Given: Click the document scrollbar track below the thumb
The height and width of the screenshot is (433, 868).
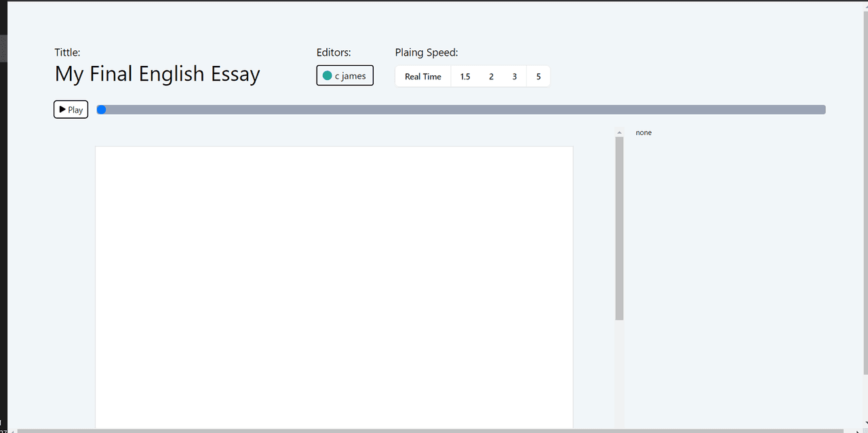Looking at the screenshot, I should (x=619, y=373).
